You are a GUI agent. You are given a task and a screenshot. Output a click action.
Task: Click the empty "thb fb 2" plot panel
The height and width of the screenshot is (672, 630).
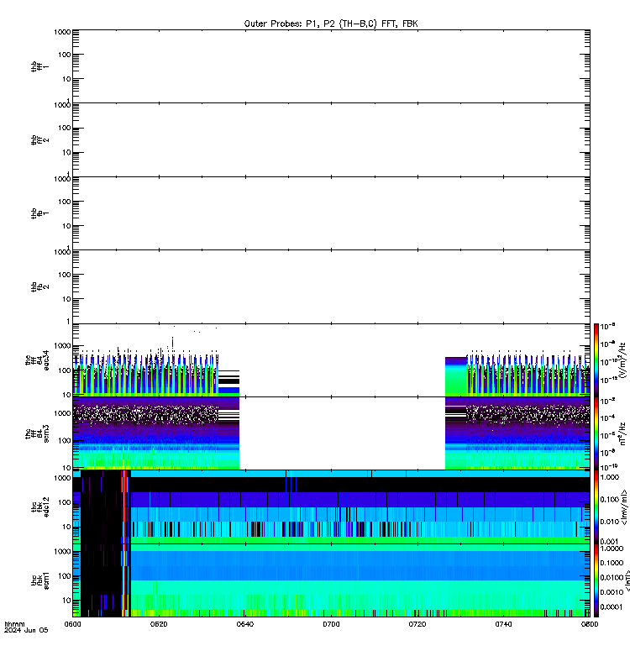tap(331, 286)
